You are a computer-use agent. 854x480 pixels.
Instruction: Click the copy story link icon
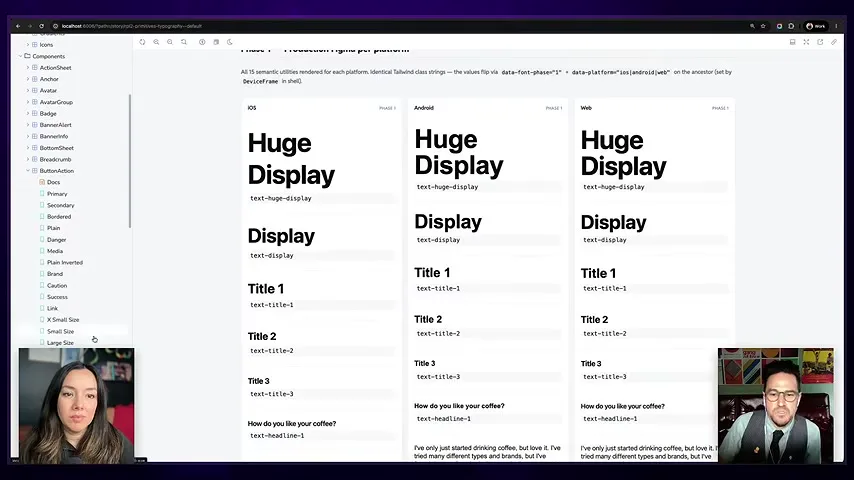834,42
